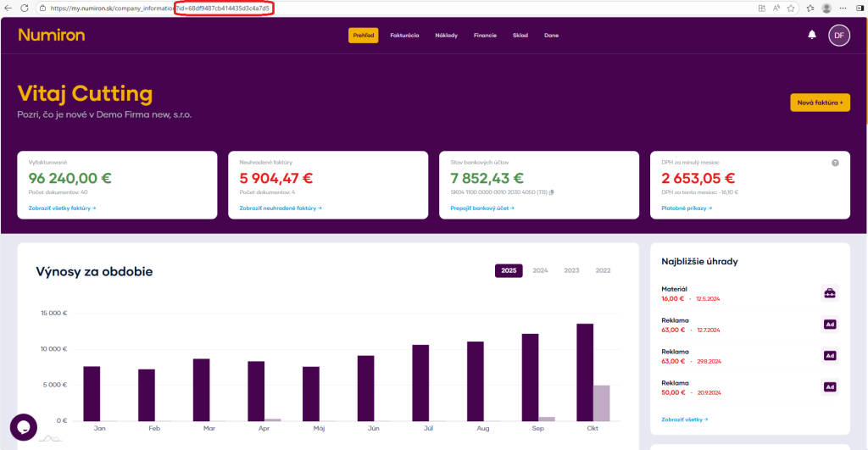Click the Numiron logo

51,35
